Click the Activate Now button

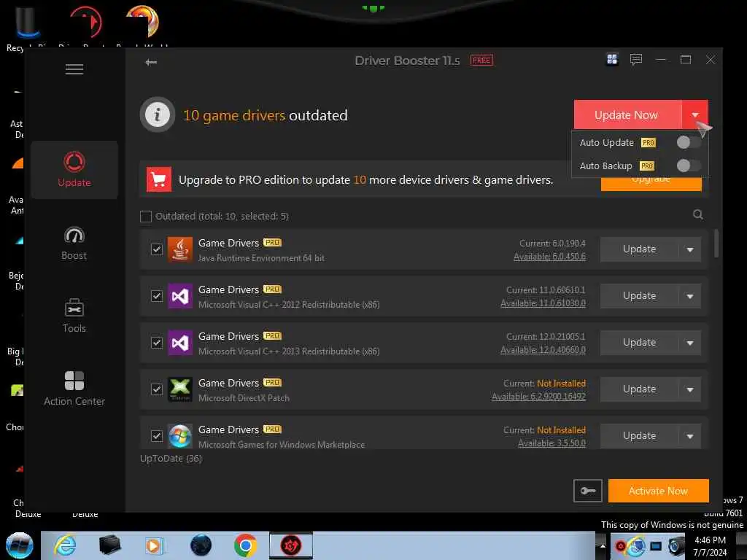(x=659, y=491)
